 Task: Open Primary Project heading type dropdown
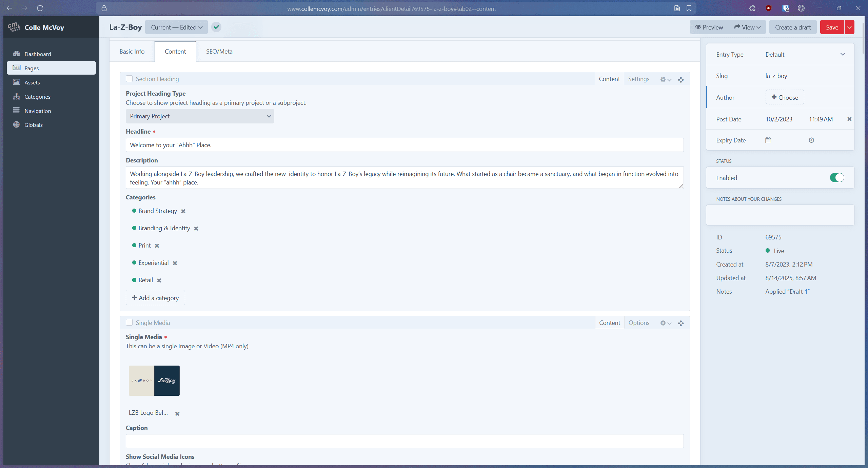point(200,116)
